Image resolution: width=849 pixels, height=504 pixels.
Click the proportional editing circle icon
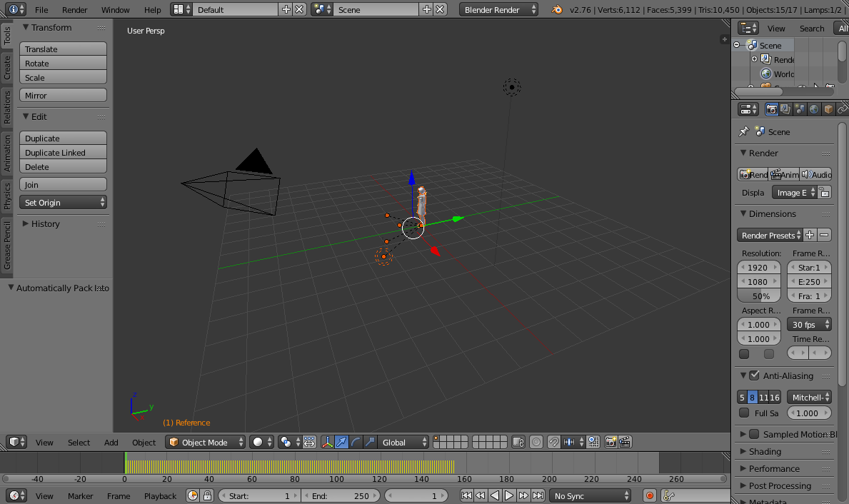pos(536,443)
